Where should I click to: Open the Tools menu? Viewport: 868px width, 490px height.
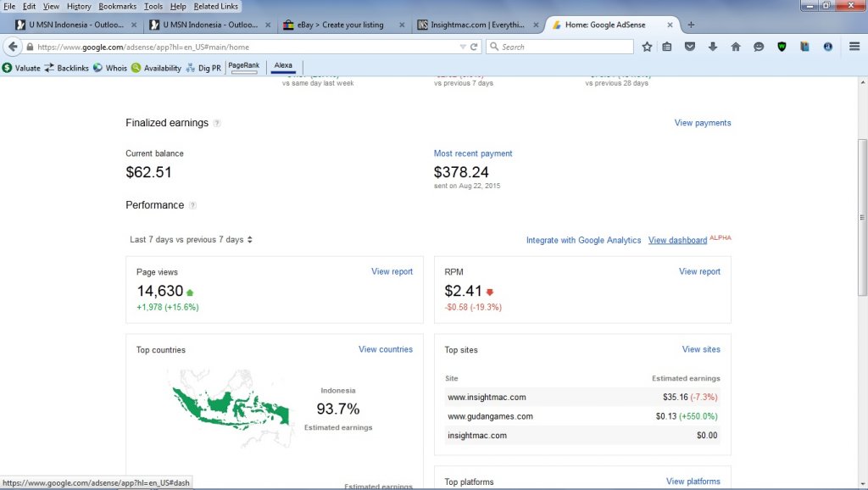153,6
